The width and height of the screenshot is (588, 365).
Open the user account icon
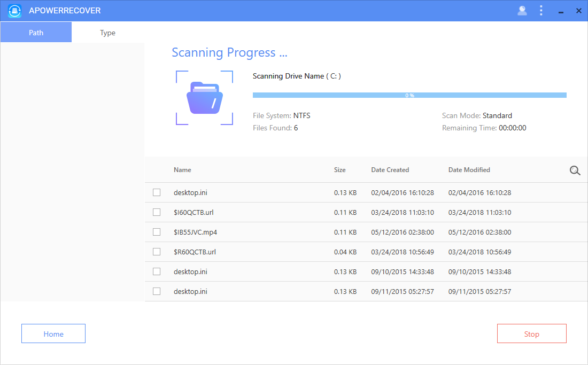522,11
